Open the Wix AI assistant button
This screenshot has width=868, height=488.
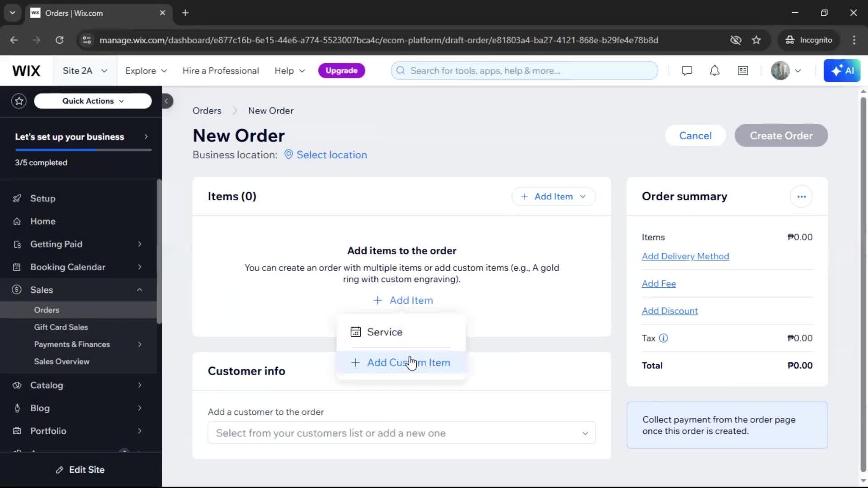tap(842, 70)
